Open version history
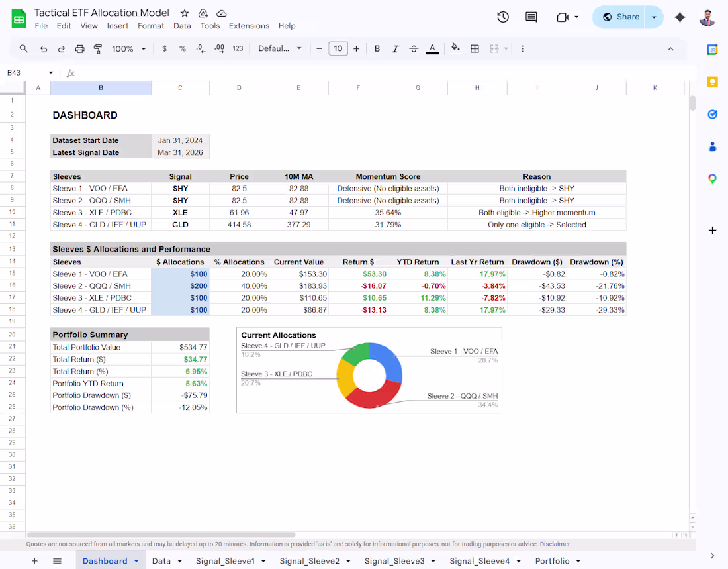This screenshot has width=728, height=569. (503, 18)
